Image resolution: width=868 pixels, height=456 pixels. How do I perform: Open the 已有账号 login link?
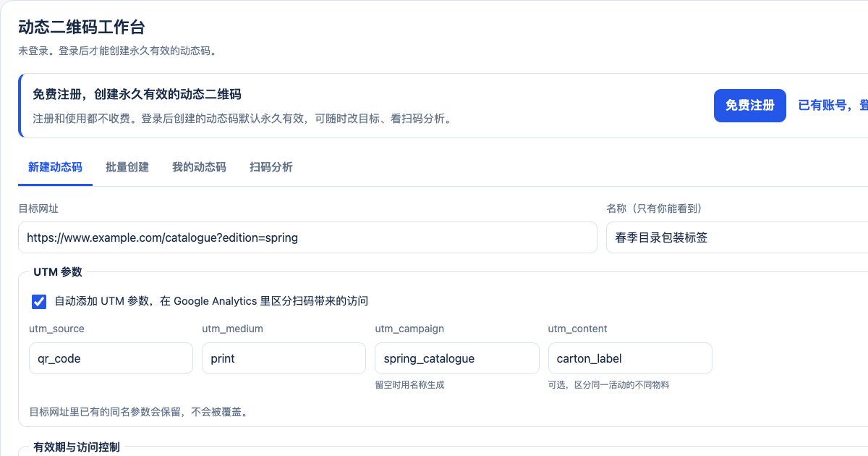point(833,106)
